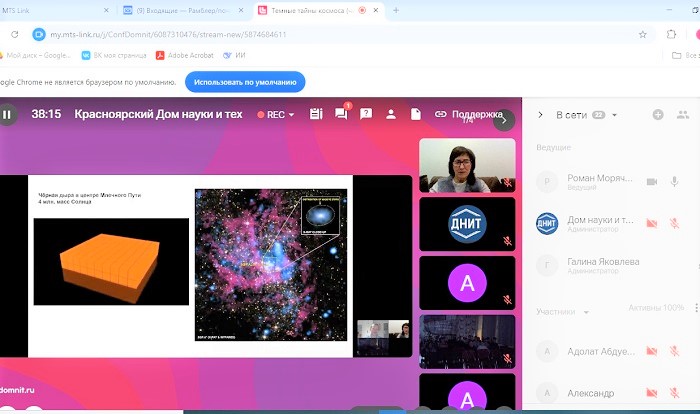Select the ДНИТ logo video tile
Image resolution: width=700 pixels, height=414 pixels.
point(467,223)
